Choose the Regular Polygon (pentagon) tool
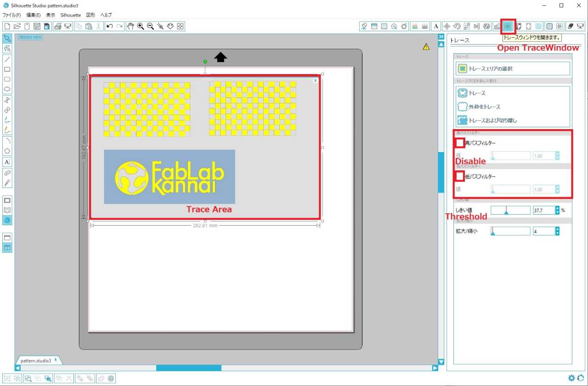588x386 pixels. point(7,151)
